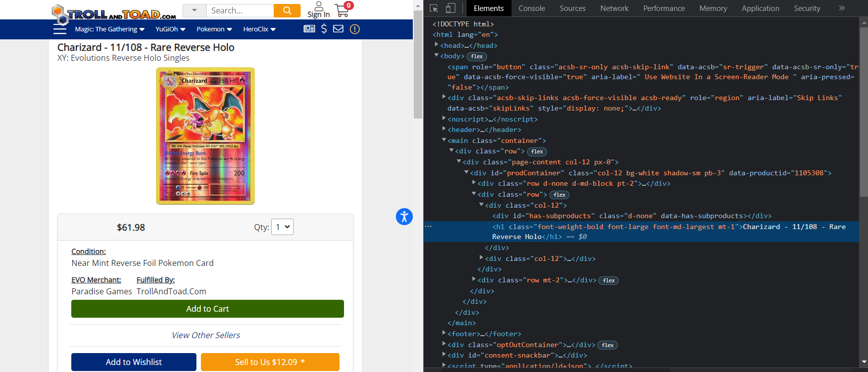Expand the Magic: The Gathering menu
868x372 pixels.
tap(110, 29)
